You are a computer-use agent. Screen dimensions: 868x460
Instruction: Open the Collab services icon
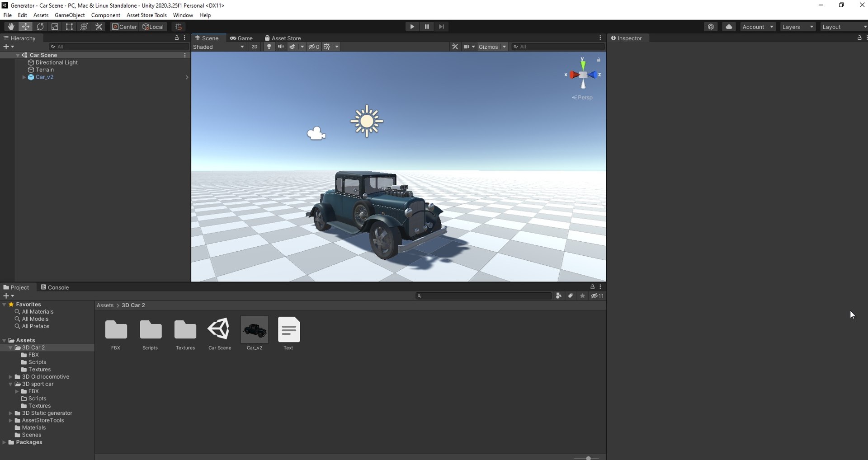711,27
